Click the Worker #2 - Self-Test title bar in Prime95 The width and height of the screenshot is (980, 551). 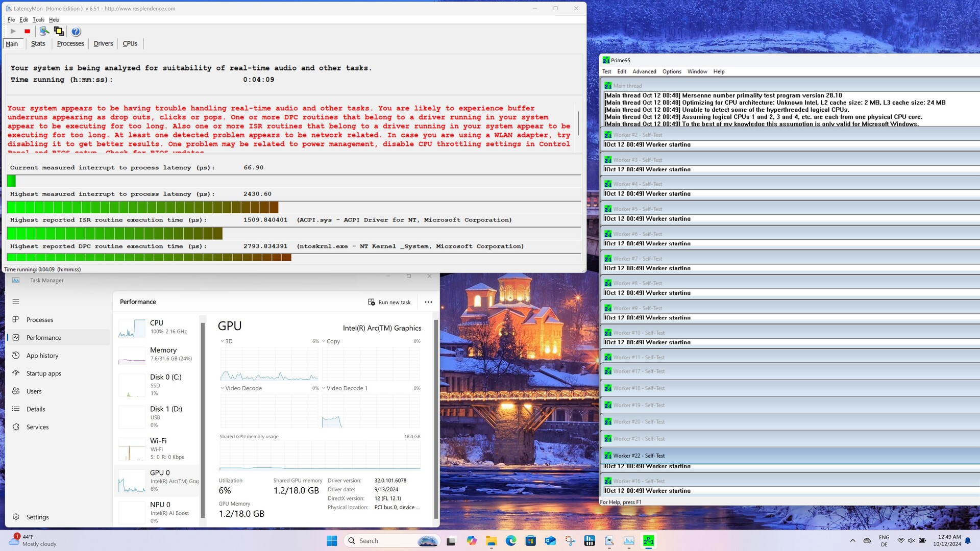point(790,135)
